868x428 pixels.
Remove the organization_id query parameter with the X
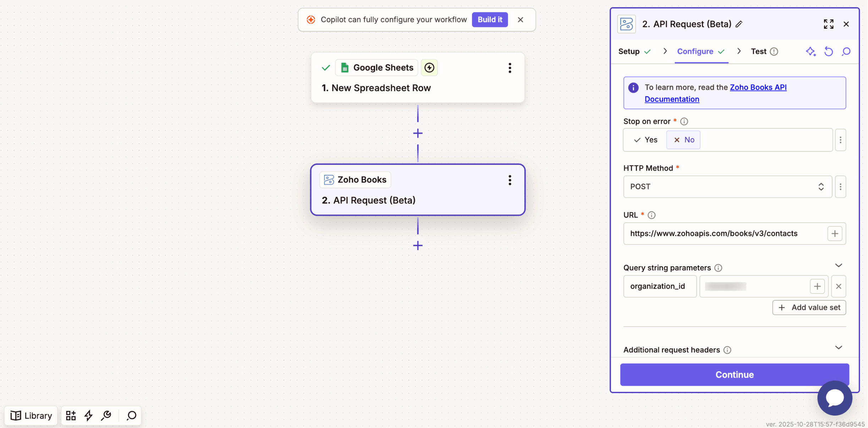click(839, 286)
